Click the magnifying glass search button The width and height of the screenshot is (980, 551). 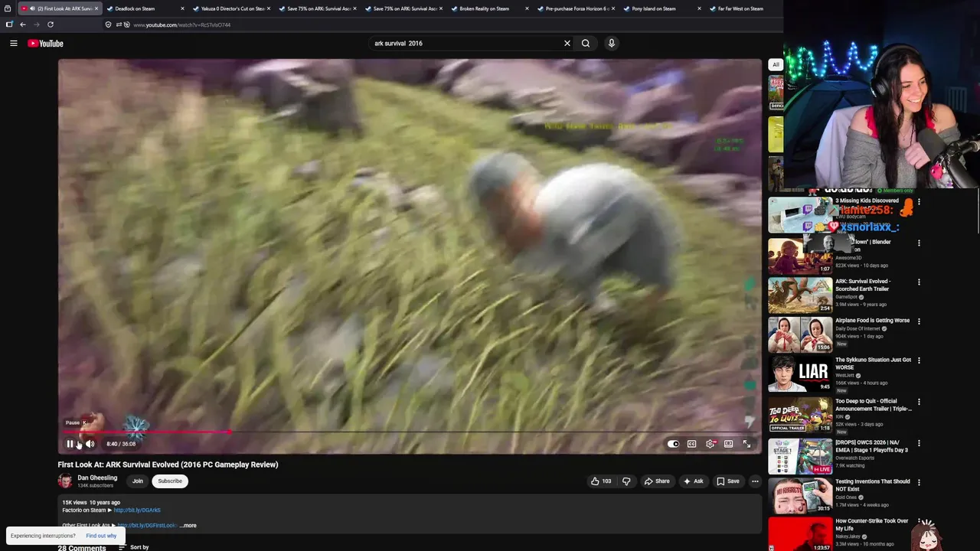[x=586, y=44]
